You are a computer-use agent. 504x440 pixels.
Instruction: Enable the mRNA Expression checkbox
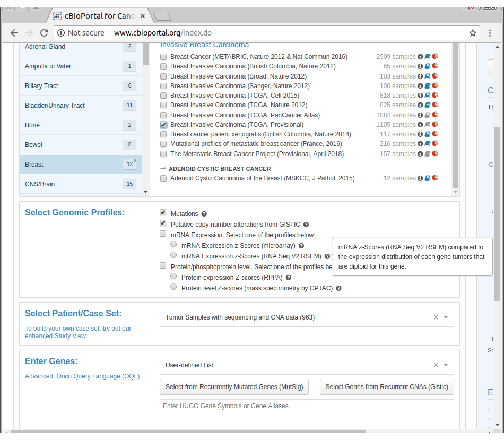pyautogui.click(x=163, y=234)
